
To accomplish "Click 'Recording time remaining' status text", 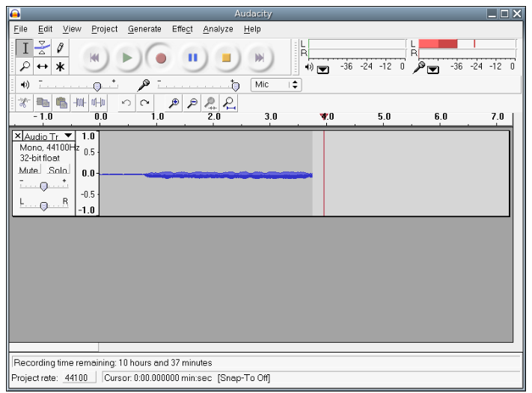I will (113, 363).
